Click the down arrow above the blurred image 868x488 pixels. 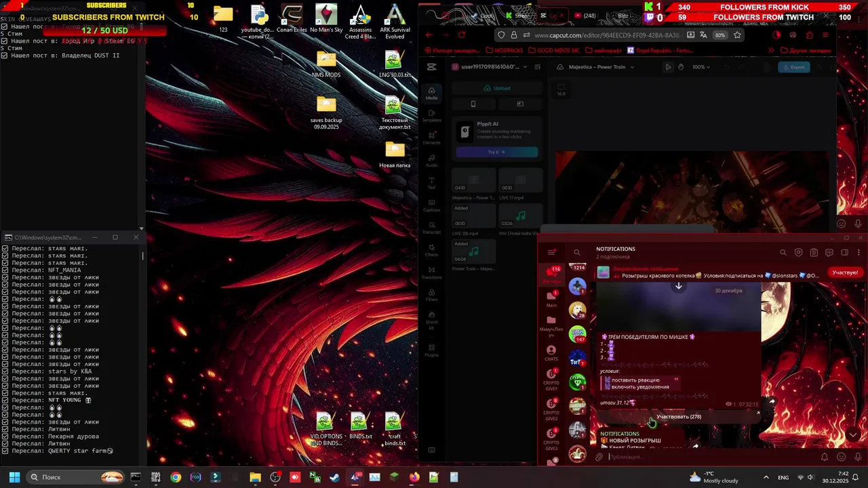tap(678, 286)
